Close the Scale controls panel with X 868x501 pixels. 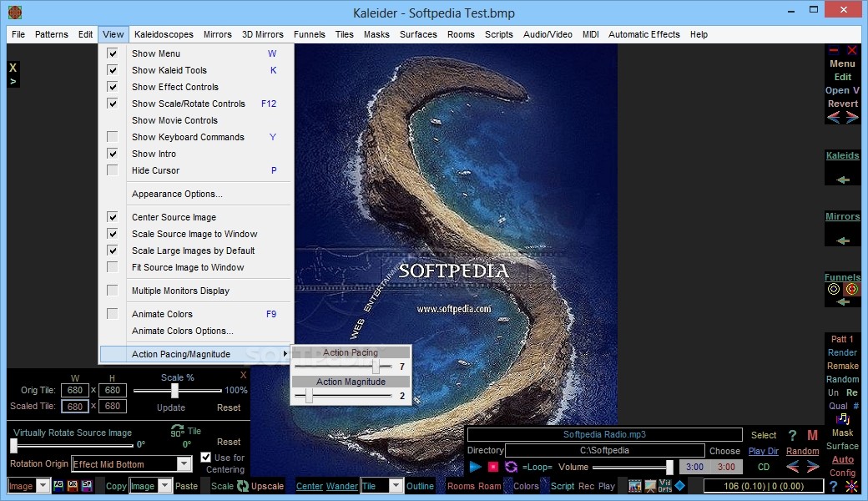[243, 375]
